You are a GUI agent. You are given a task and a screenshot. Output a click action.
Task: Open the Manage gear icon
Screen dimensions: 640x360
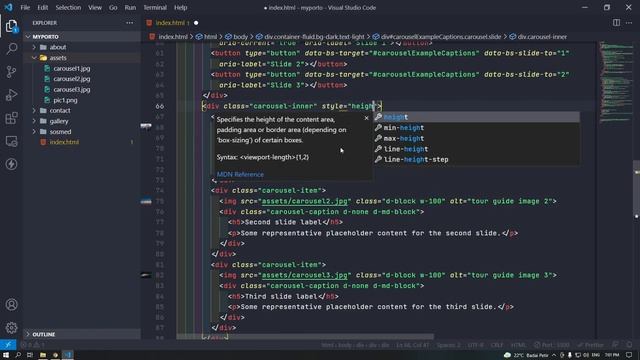click(11, 327)
